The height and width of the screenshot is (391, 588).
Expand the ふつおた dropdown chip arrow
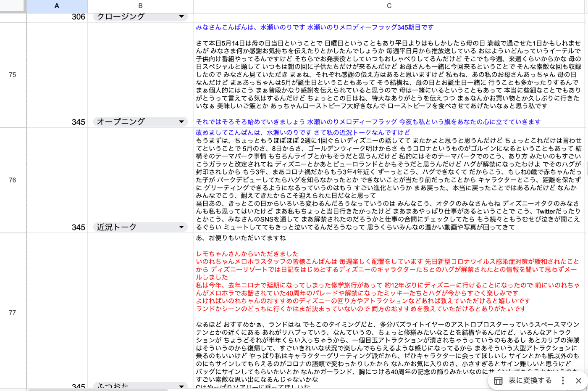(x=181, y=386)
